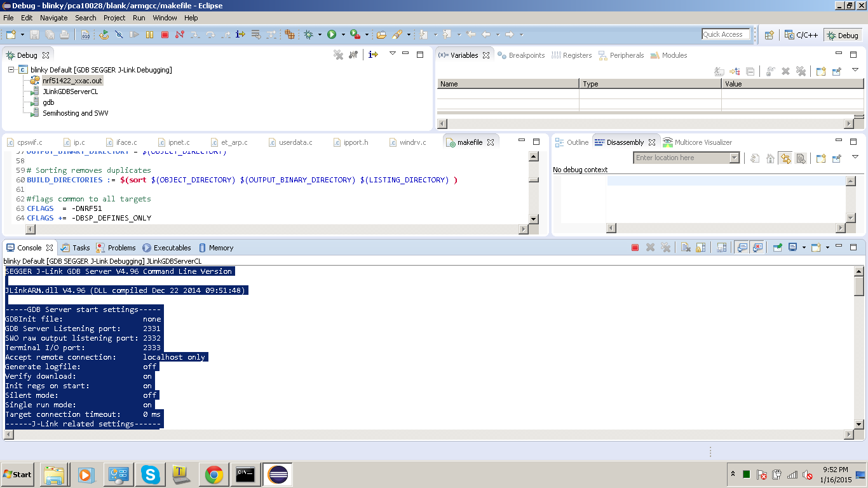The height and width of the screenshot is (488, 868).
Task: Open the New wizard dropdown arrow
Action: pos(22,34)
